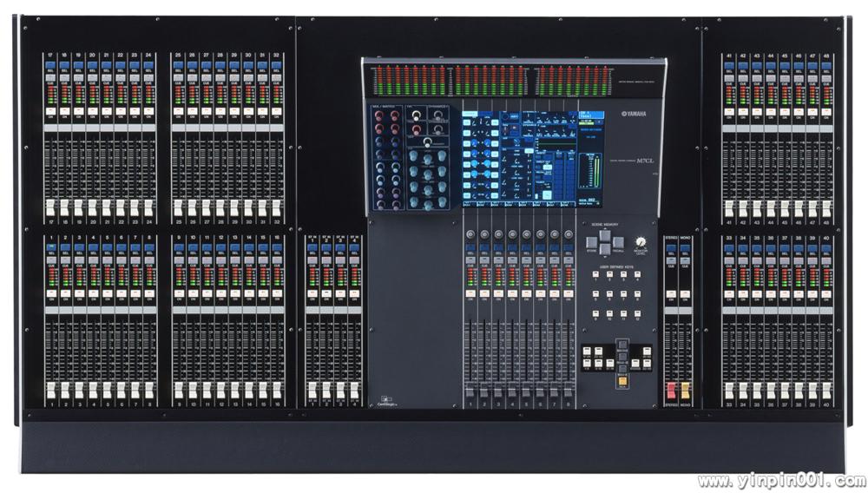
Task: Click the top-left MIX/MATRIX send knob
Action: (x=379, y=115)
